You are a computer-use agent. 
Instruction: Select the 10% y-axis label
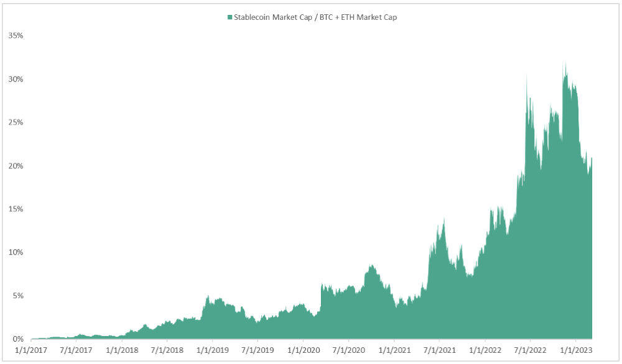tap(16, 252)
